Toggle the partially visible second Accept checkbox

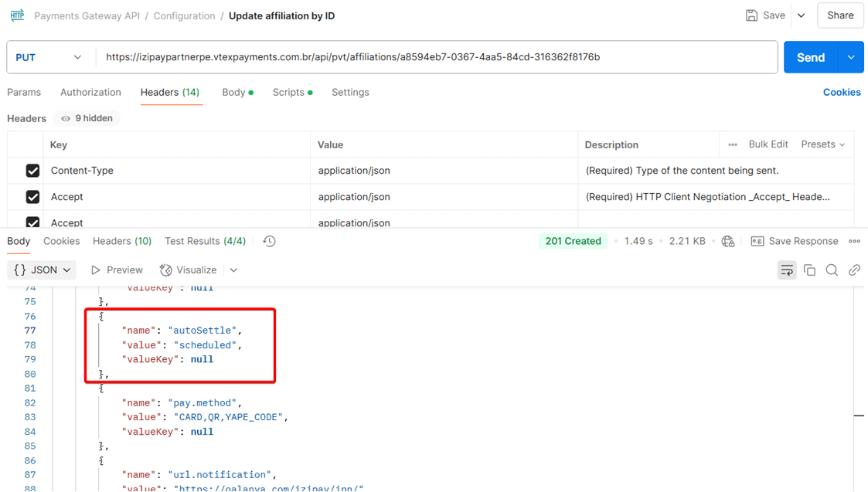tap(32, 222)
